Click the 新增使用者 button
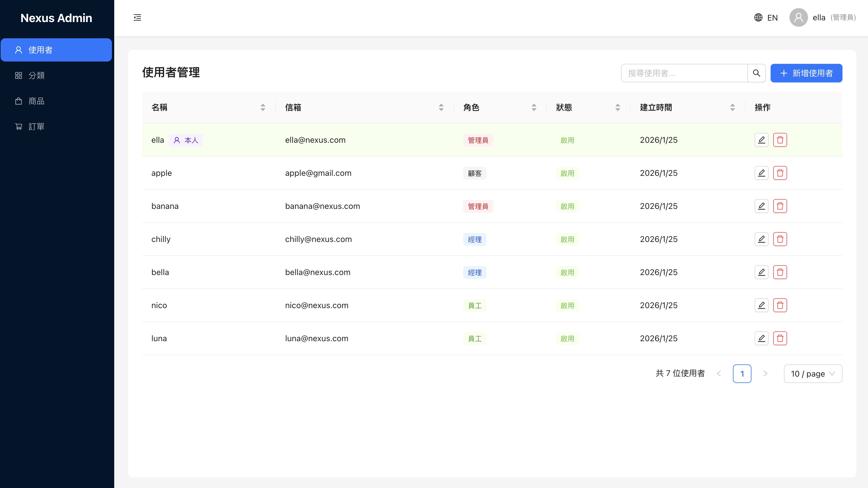868x488 pixels. pos(806,73)
